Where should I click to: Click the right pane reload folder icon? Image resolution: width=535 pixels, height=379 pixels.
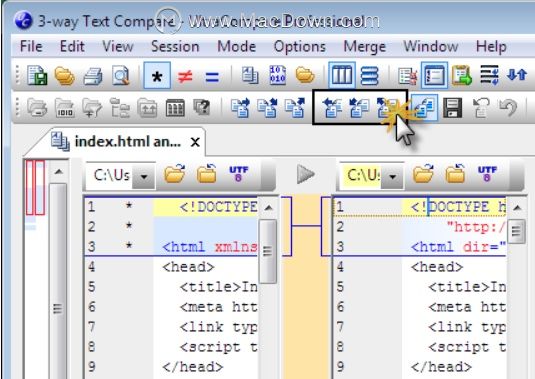coord(455,173)
